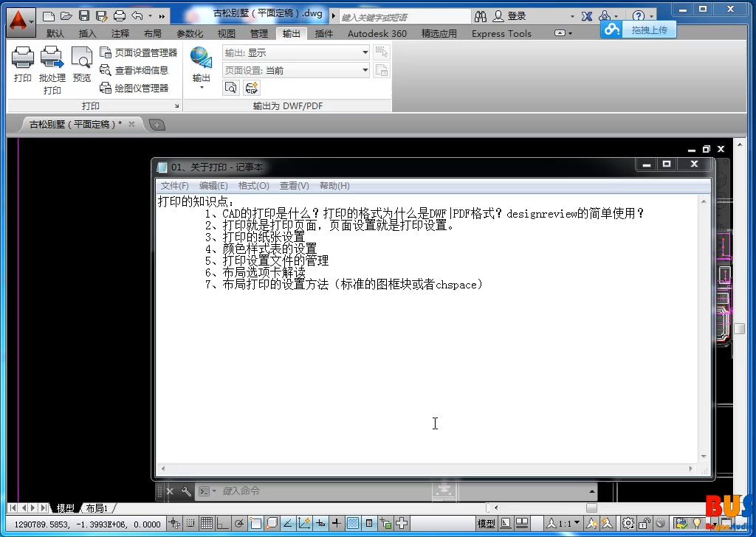
Task: Toggle ortho mode in status bar
Action: click(223, 524)
